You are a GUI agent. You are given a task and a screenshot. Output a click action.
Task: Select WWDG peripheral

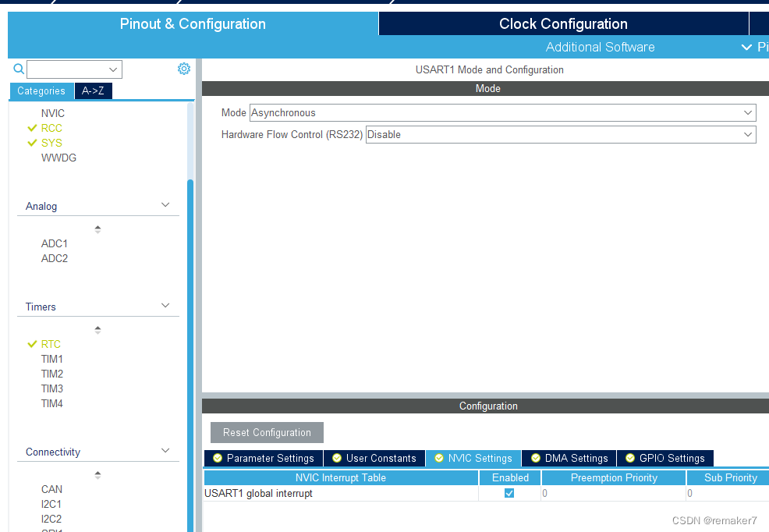[x=58, y=158]
